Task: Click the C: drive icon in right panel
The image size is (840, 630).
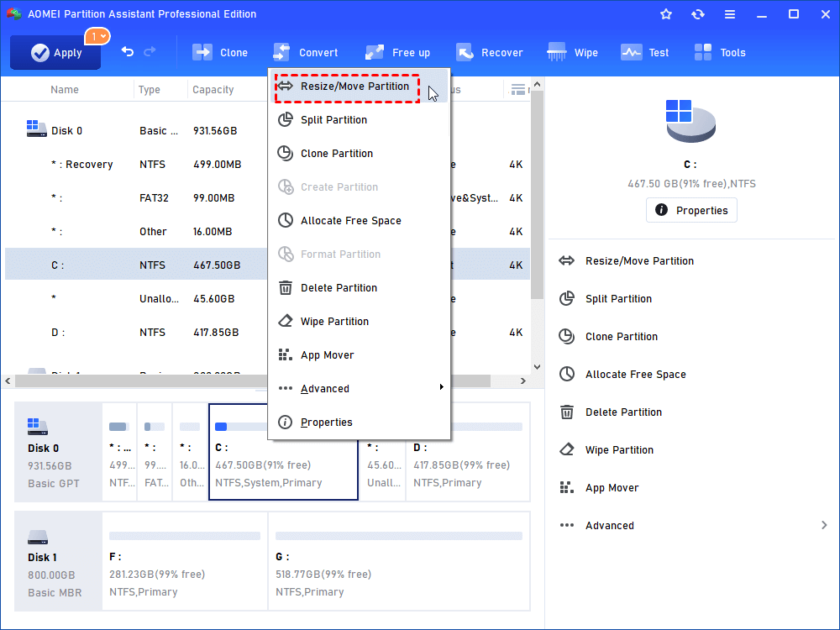Action: 690,120
